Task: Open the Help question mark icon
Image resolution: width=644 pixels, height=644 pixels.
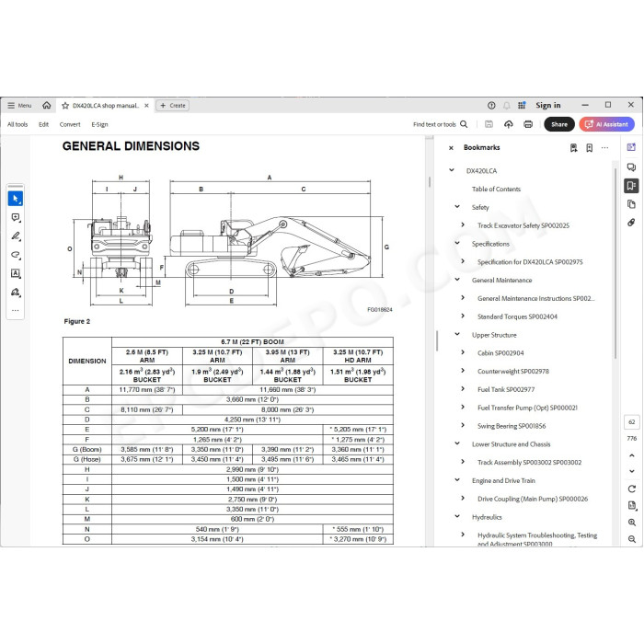Action: pos(491,106)
